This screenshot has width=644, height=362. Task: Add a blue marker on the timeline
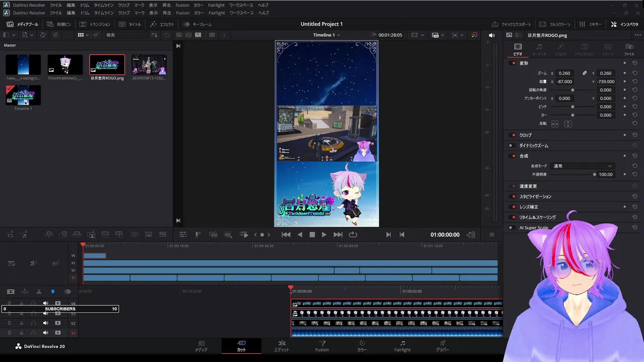[52, 292]
